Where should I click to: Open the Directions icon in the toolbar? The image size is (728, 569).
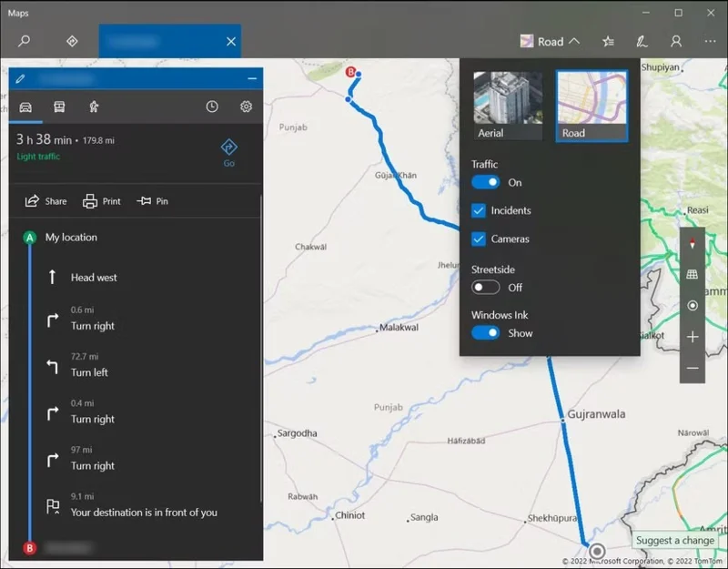click(72, 41)
